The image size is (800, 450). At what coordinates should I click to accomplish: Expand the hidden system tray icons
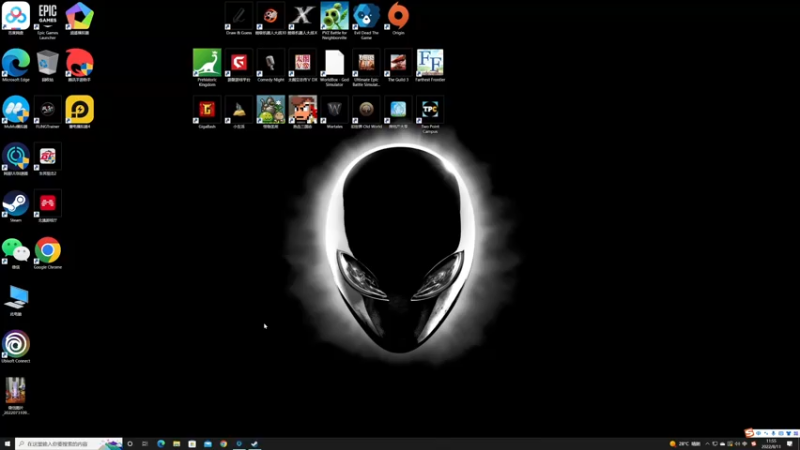click(x=708, y=444)
